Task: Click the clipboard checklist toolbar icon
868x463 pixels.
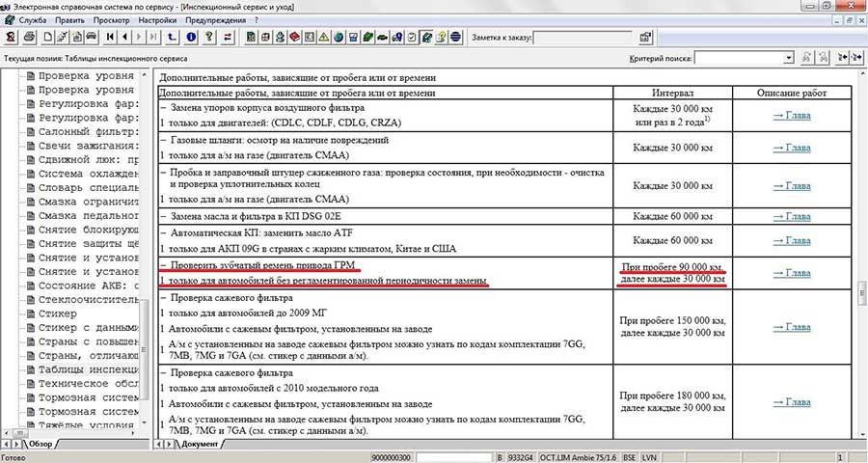Action: click(411, 37)
